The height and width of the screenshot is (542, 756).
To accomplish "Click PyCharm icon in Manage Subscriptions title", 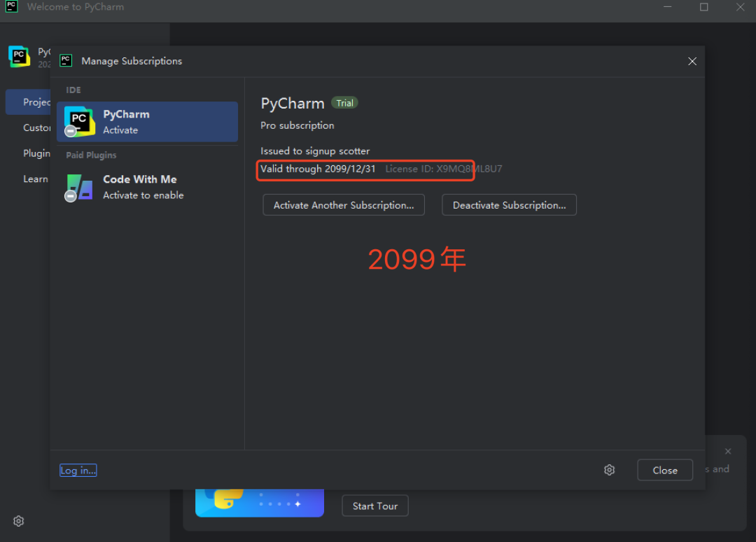I will pyautogui.click(x=66, y=61).
